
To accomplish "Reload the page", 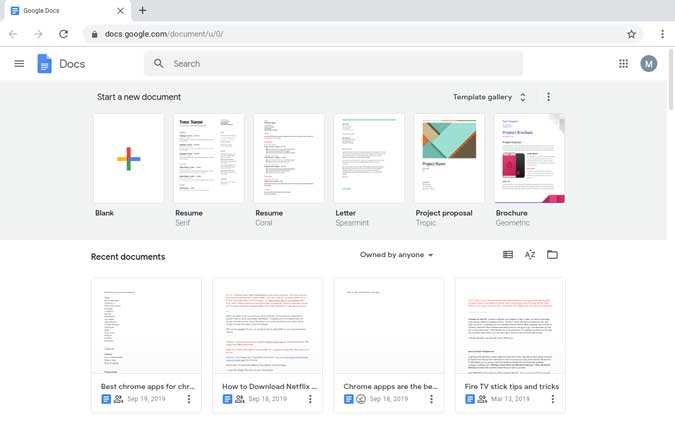I will pos(63,34).
